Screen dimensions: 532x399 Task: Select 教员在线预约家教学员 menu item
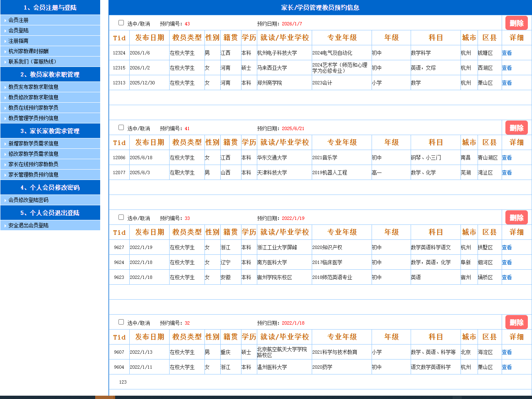click(x=33, y=108)
